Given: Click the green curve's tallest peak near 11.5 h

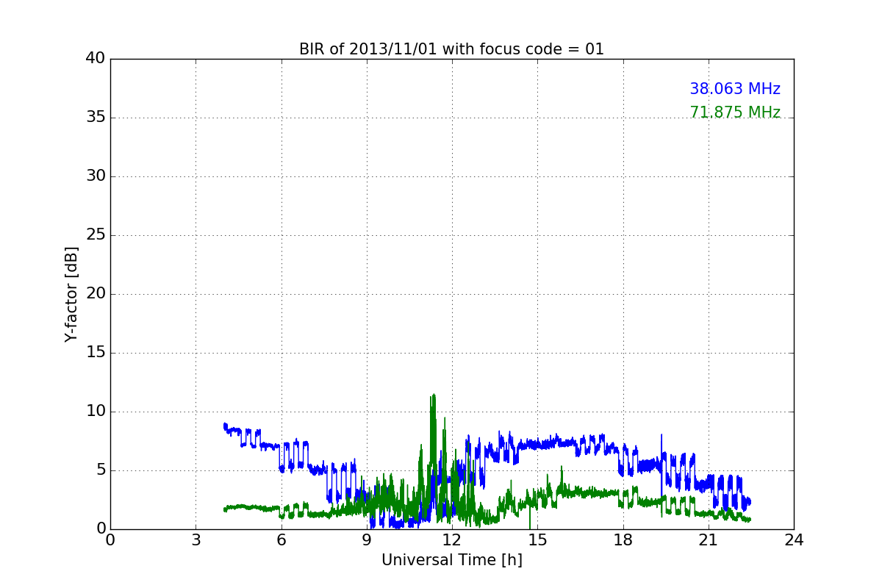Looking at the screenshot, I should 434,395.
